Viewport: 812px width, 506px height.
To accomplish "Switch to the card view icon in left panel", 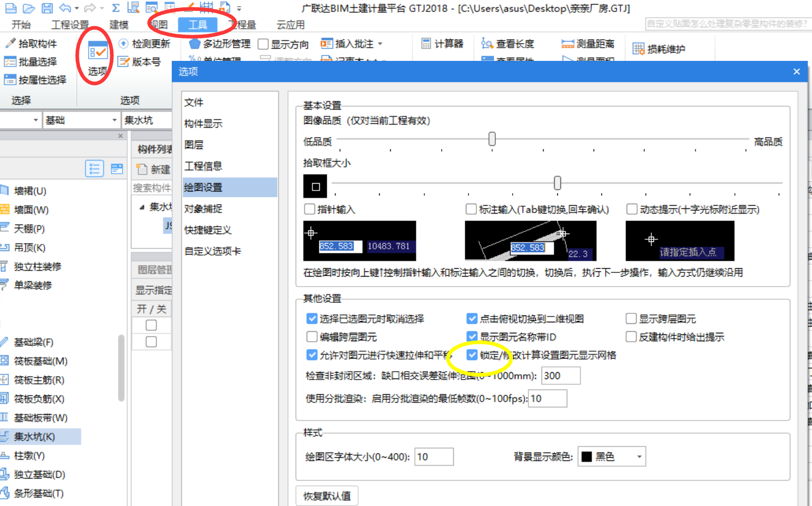I will (117, 168).
